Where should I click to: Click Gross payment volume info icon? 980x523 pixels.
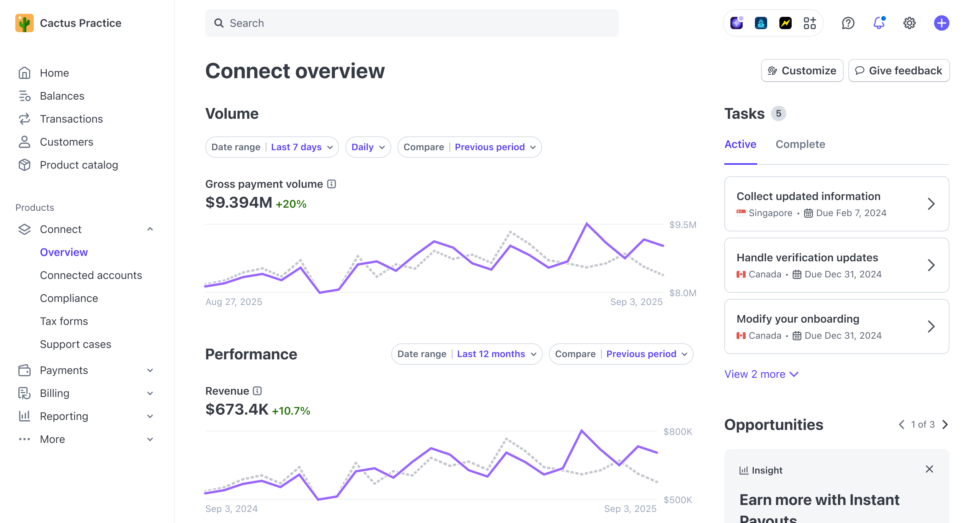(332, 184)
